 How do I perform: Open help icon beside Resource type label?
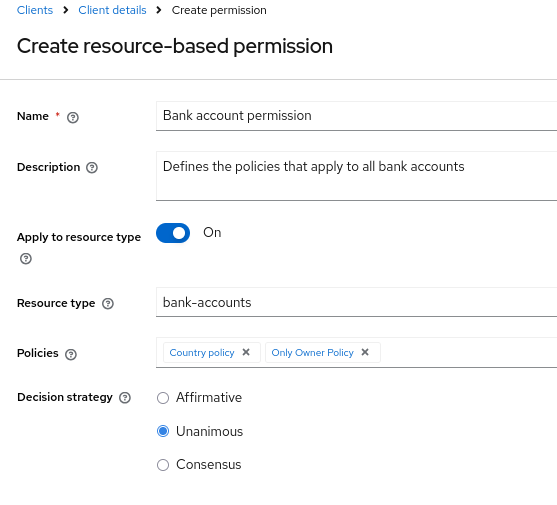[108, 304]
